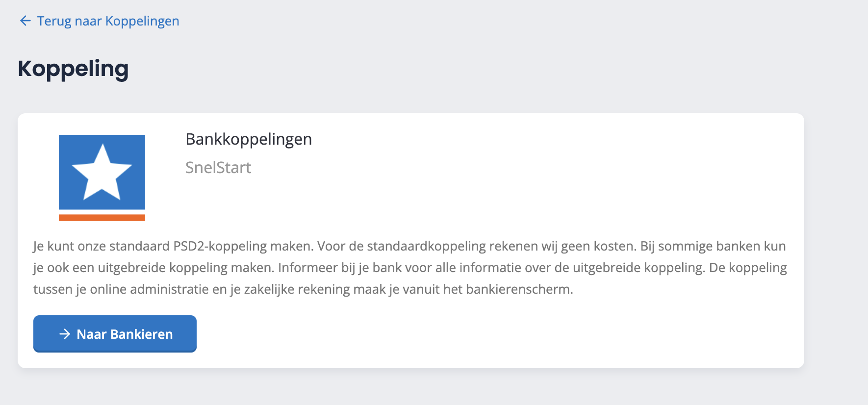Click the arrow icon in Naar Bankieren

coord(65,334)
